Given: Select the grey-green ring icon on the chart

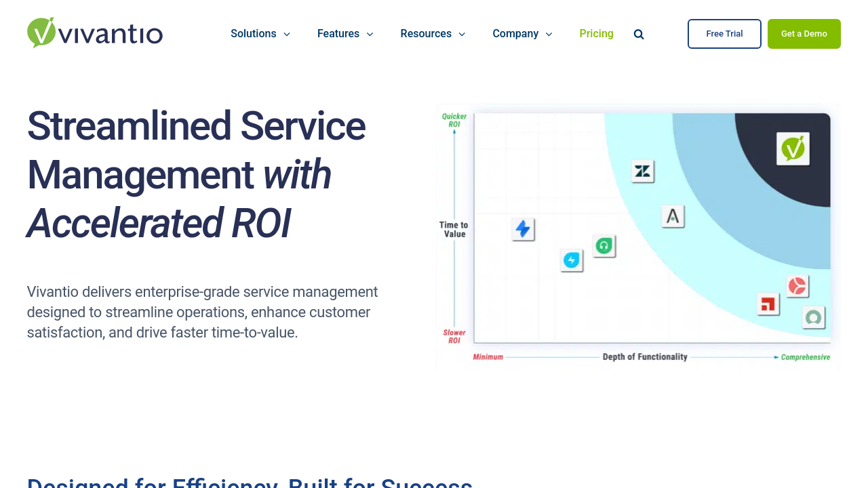Looking at the screenshot, I should tap(813, 317).
